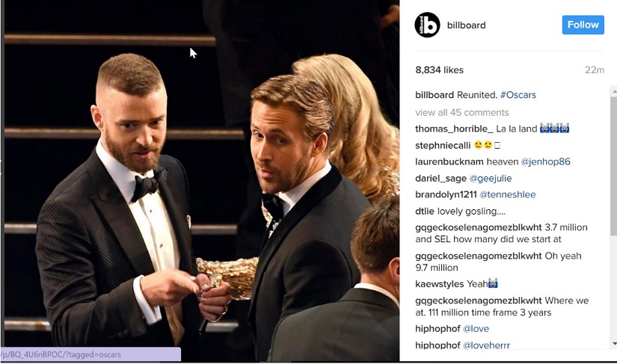Open the @geejulie mention link
The height and width of the screenshot is (364, 617).
(x=491, y=179)
